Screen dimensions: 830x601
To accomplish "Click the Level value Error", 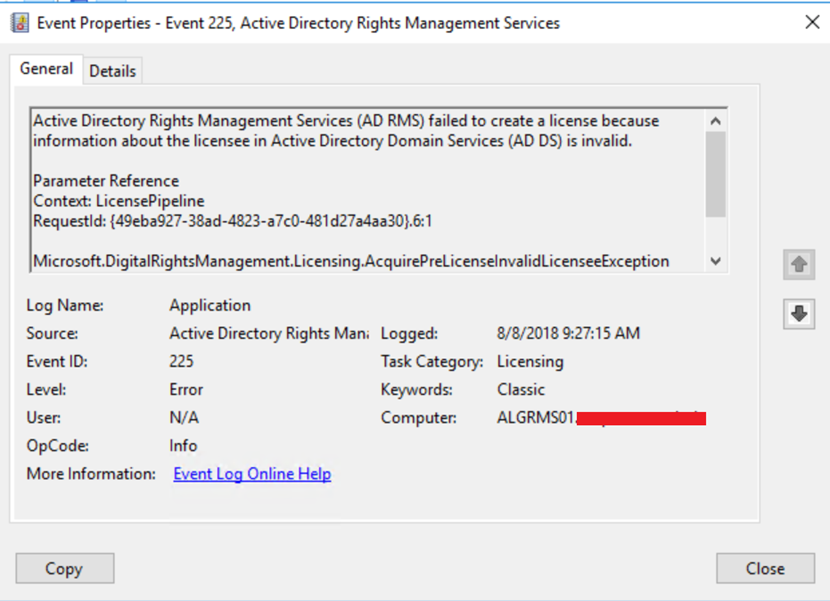I will [x=186, y=389].
